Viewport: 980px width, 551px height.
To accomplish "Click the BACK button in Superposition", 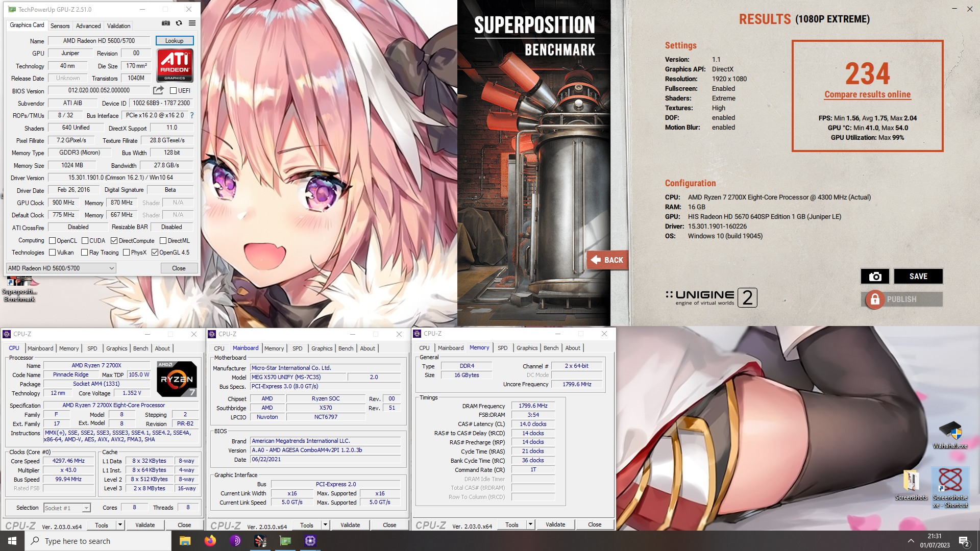I will (607, 260).
